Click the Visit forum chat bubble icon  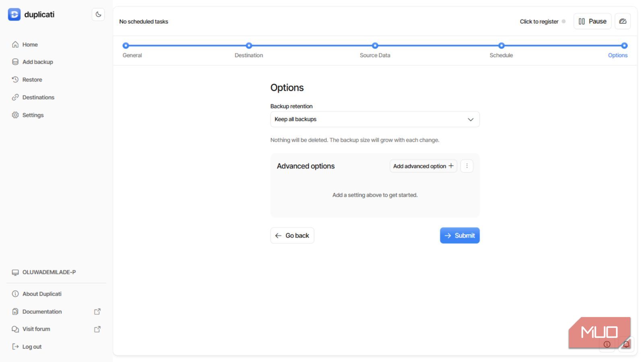point(15,329)
